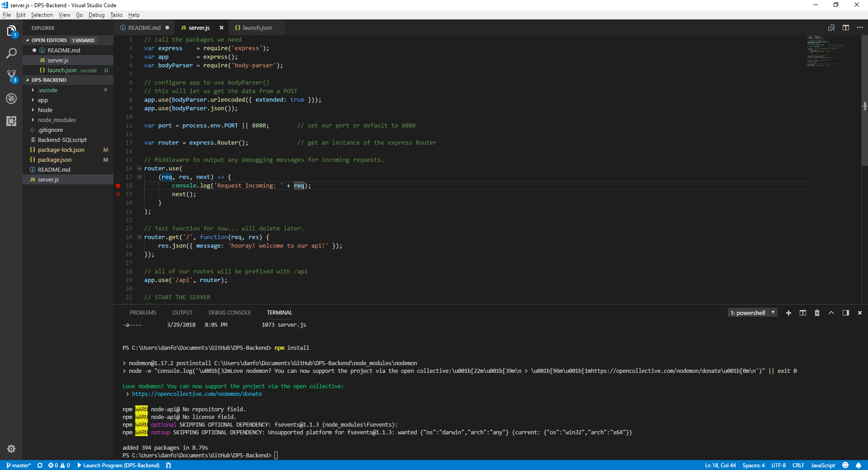Kill the terminal with trash icon
Screen dimensions: 868x470
tap(817, 313)
